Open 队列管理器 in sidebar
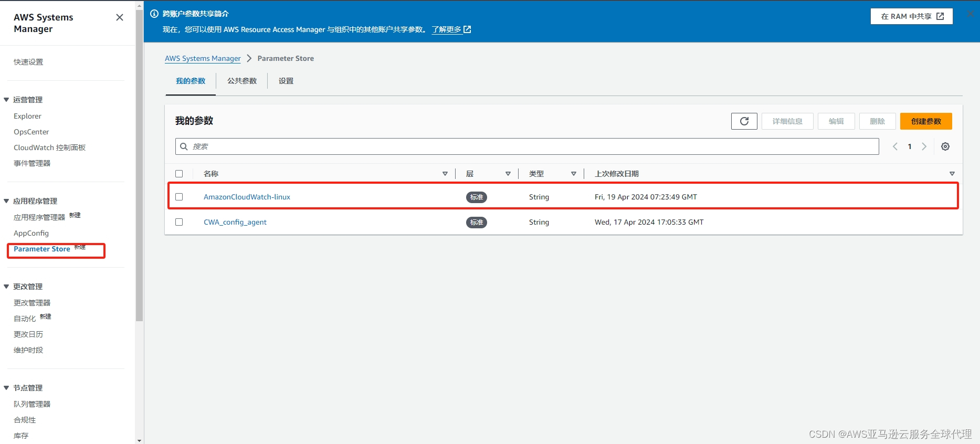The image size is (980, 444). pos(32,404)
